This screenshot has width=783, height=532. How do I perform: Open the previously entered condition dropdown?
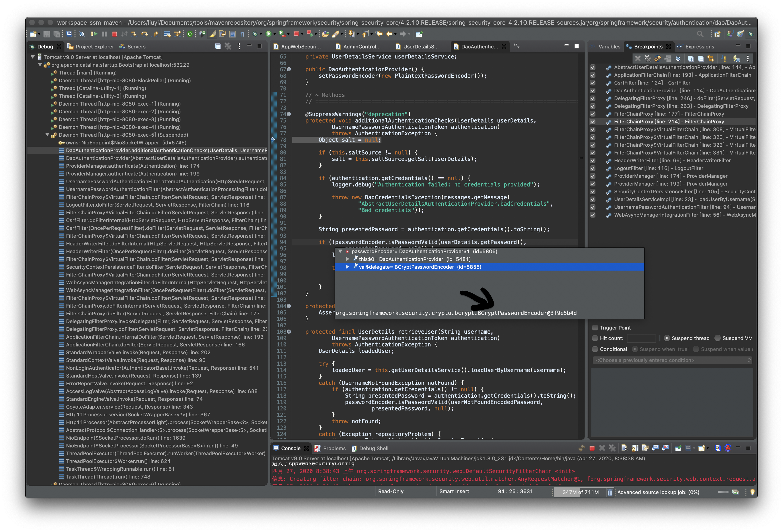(x=672, y=360)
